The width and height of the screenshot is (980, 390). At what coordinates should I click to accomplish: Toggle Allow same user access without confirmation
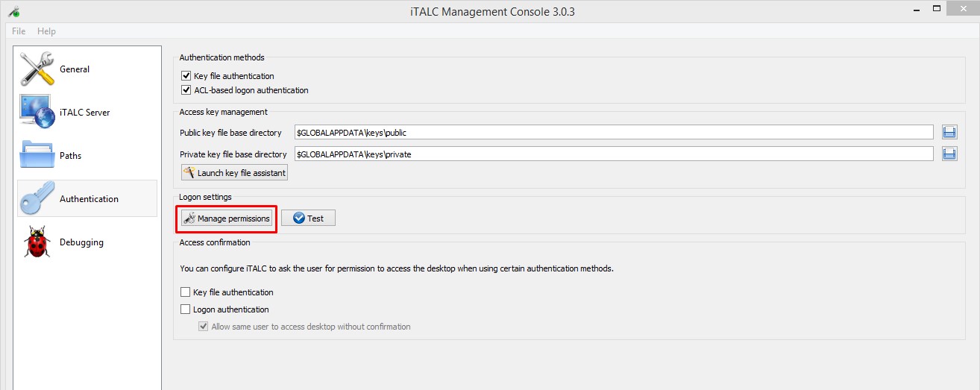[203, 327]
